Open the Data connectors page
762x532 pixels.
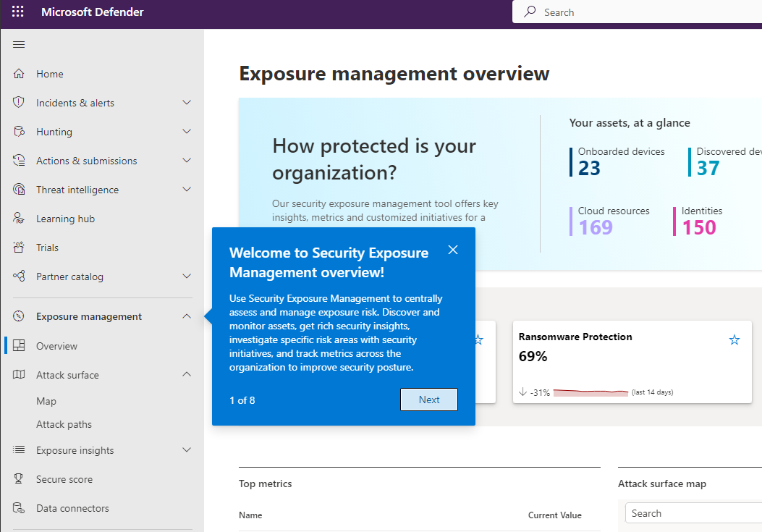pos(72,507)
